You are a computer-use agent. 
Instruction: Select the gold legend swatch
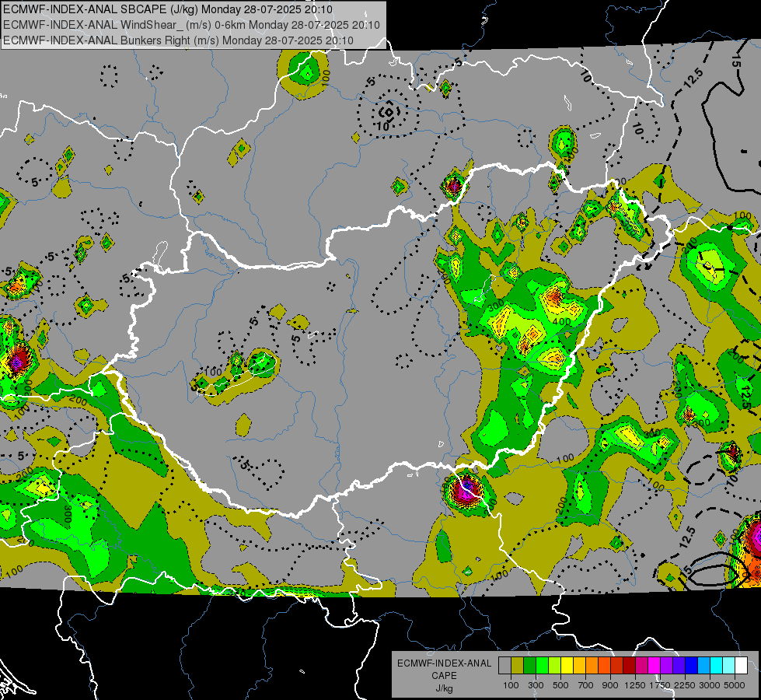pos(579,666)
